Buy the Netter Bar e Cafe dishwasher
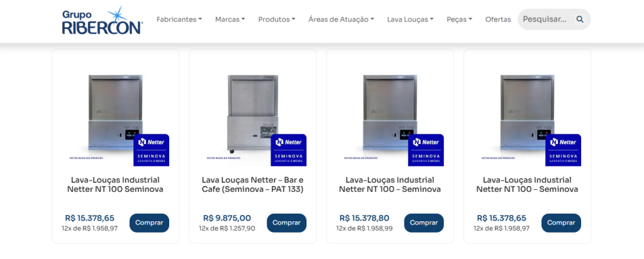The width and height of the screenshot is (644, 259). (286, 223)
